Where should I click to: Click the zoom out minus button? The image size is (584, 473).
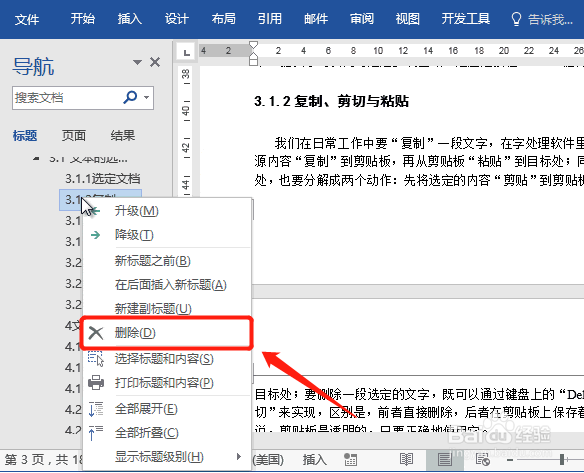(510, 460)
